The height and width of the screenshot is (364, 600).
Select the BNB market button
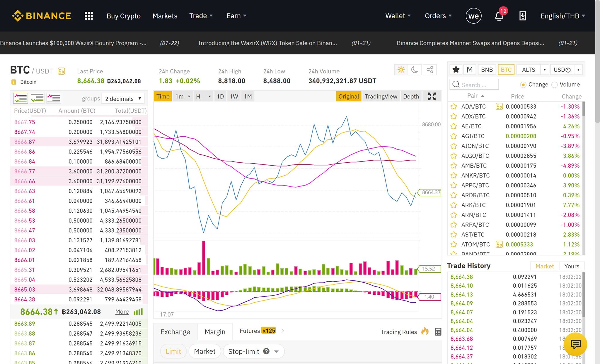click(x=487, y=70)
